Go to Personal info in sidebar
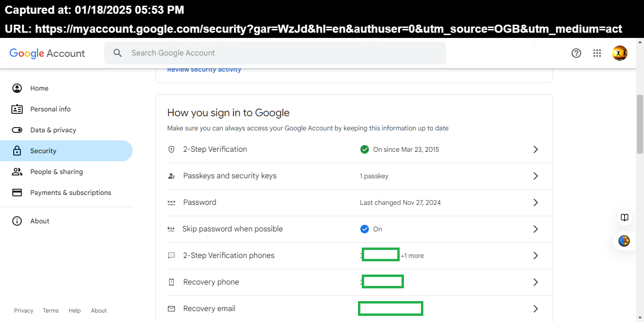The width and height of the screenshot is (644, 322). 50,109
